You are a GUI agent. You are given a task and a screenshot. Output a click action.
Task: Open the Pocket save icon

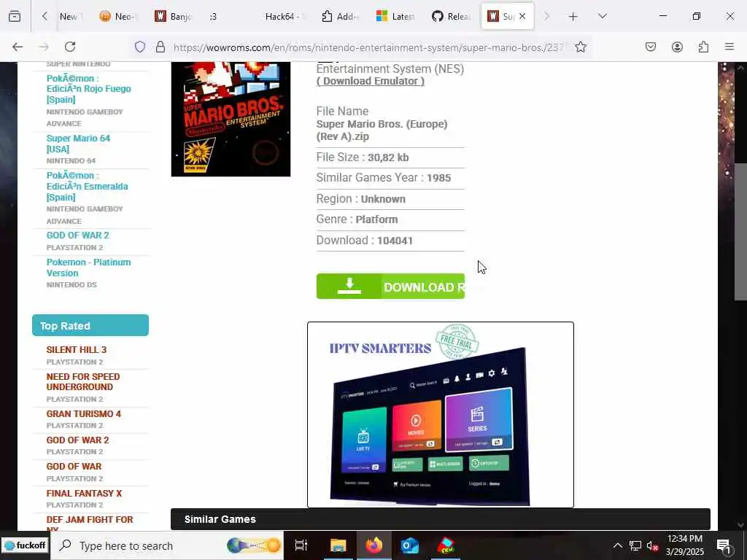point(651,47)
